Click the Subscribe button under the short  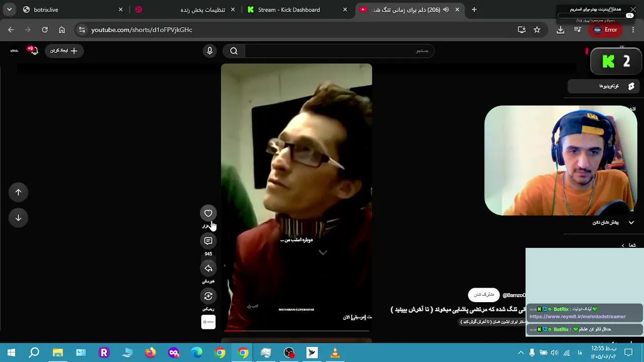click(x=484, y=295)
